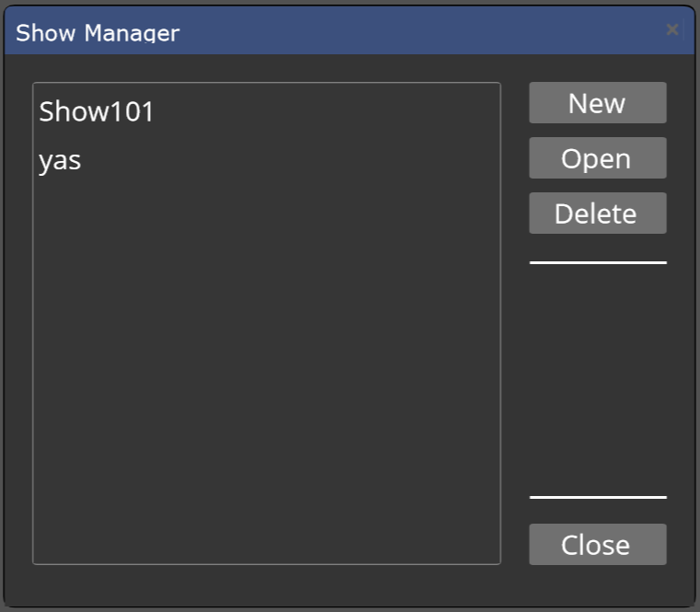Click the New button
This screenshot has height=612, width=700.
[598, 103]
